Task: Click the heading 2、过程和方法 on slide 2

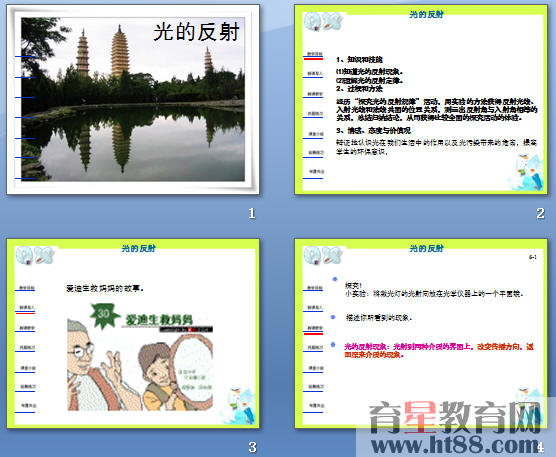Action: coord(360,89)
